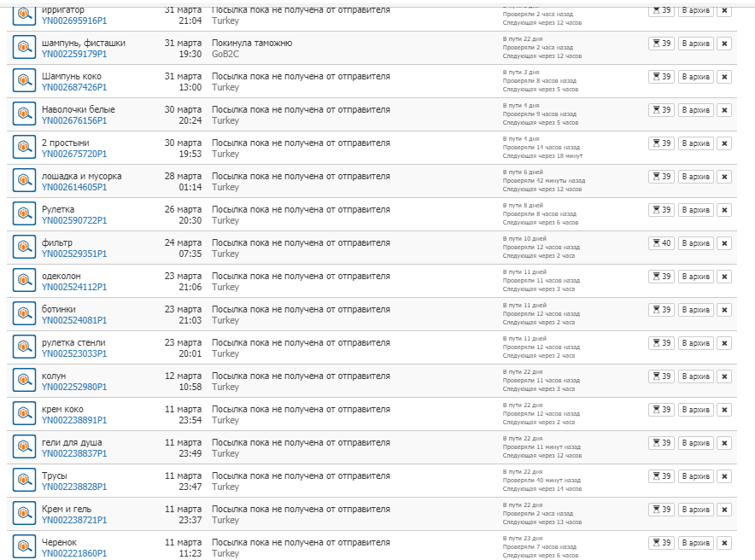Click the tracking icon next to Черенок
The image size is (755, 560).
24,546
